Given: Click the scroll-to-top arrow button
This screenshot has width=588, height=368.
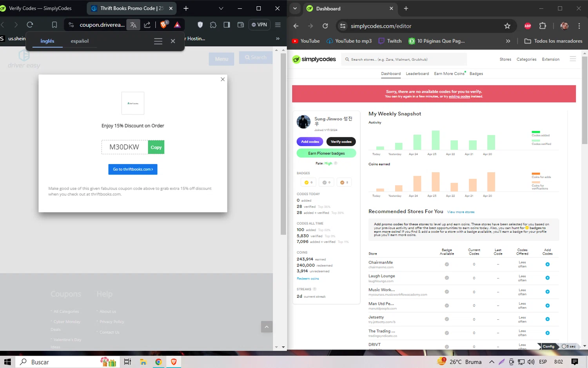Looking at the screenshot, I should 267,327.
